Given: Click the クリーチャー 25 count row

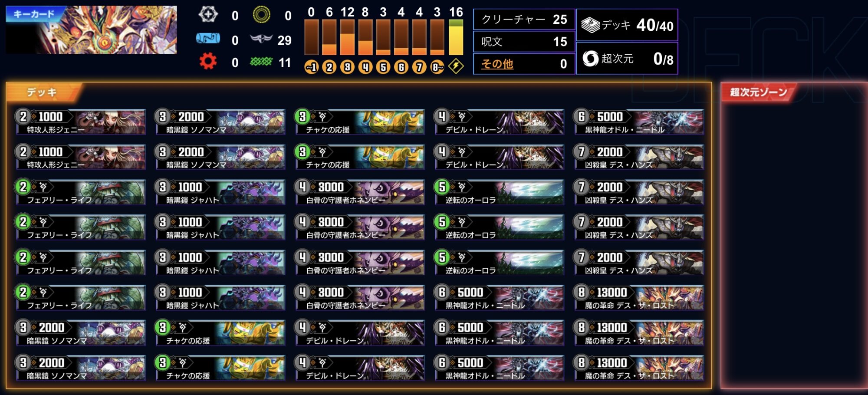Looking at the screenshot, I should point(524,19).
